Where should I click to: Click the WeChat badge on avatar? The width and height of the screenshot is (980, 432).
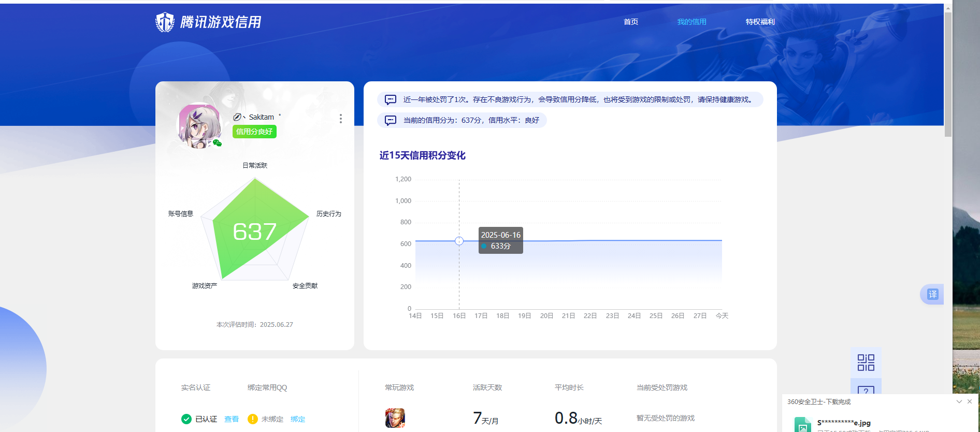point(217,143)
